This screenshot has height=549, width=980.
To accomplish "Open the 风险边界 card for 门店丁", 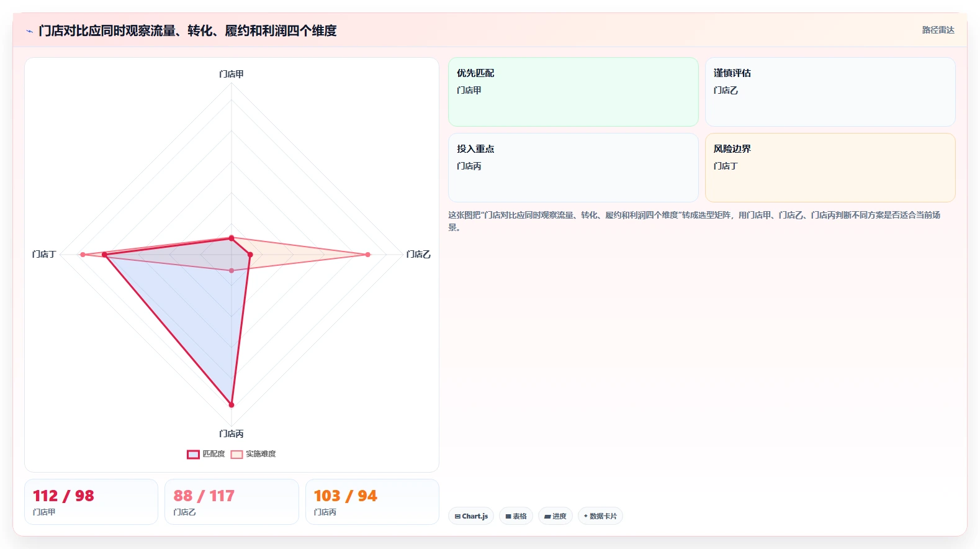I will (x=830, y=168).
